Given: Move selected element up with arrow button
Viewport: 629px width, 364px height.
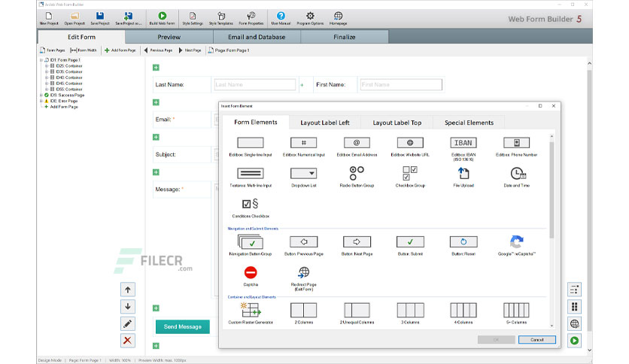Looking at the screenshot, I should tap(128, 290).
